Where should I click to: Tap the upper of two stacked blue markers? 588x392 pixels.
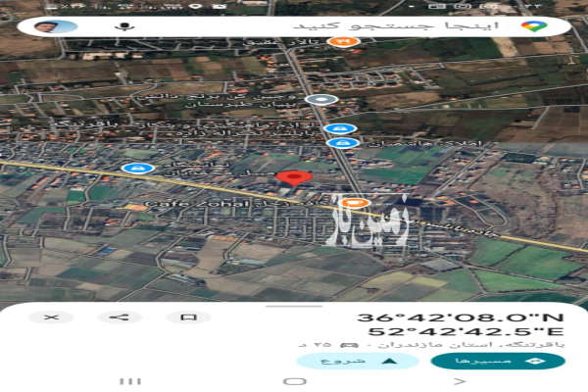coord(340,128)
